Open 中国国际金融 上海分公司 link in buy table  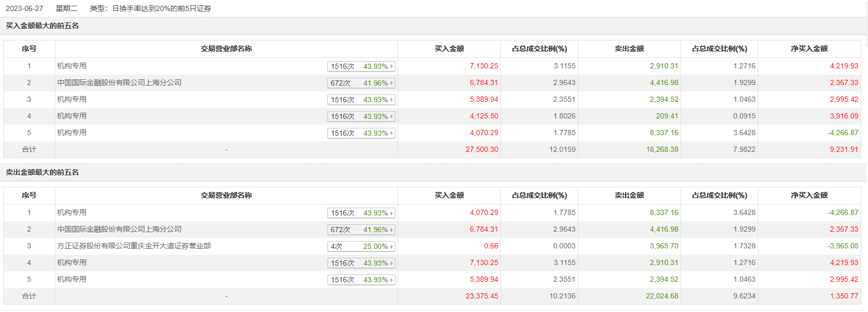[x=120, y=82]
